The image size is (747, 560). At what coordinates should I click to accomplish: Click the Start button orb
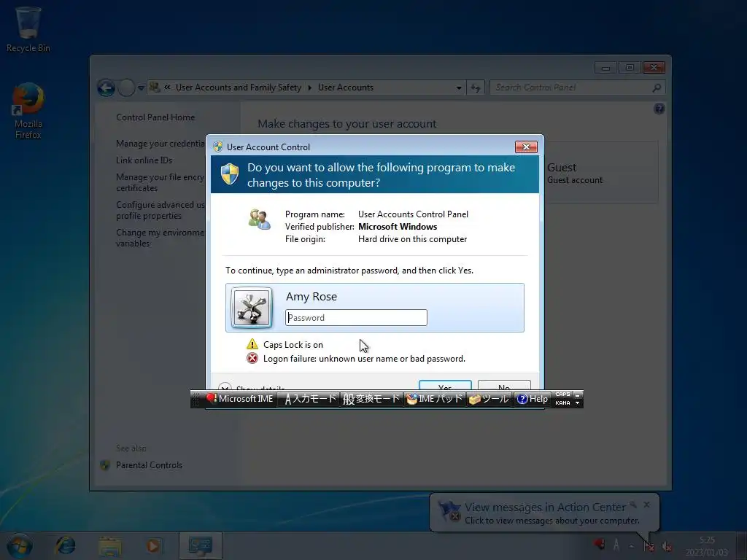pyautogui.click(x=19, y=545)
